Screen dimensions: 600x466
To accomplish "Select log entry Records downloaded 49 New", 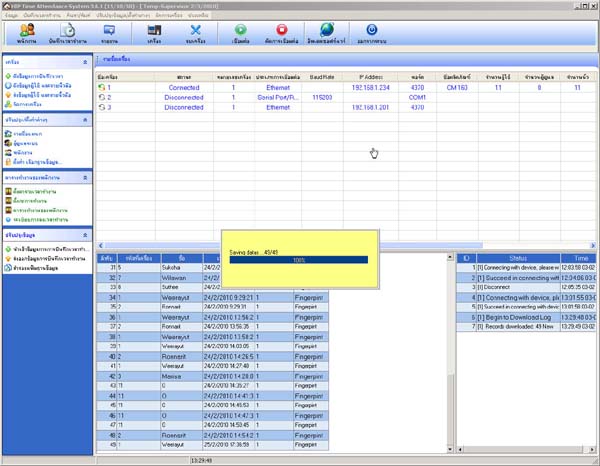I will [526, 327].
